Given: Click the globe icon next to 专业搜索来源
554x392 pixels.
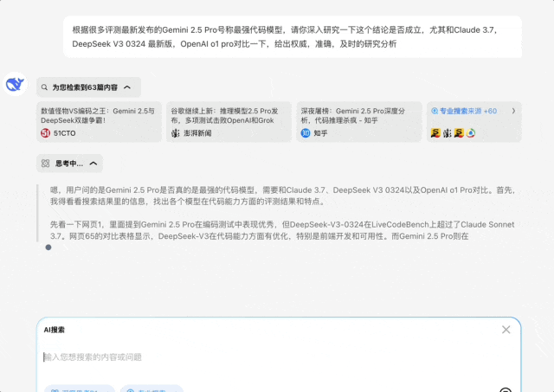Looking at the screenshot, I should tap(435, 111).
